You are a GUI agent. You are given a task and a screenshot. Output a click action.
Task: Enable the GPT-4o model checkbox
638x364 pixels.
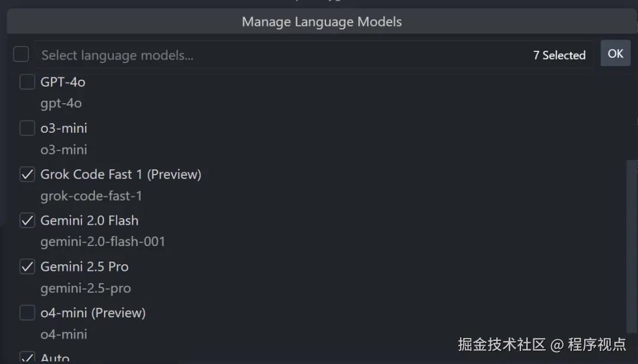(27, 82)
